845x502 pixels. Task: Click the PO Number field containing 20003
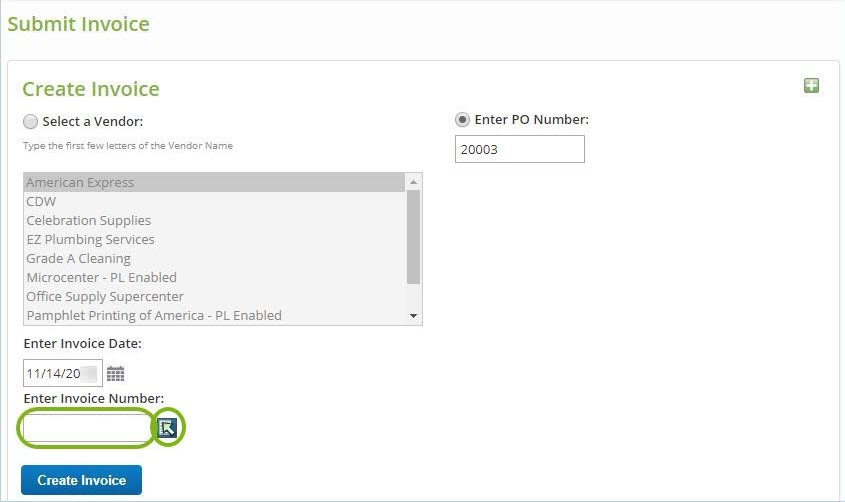point(519,149)
